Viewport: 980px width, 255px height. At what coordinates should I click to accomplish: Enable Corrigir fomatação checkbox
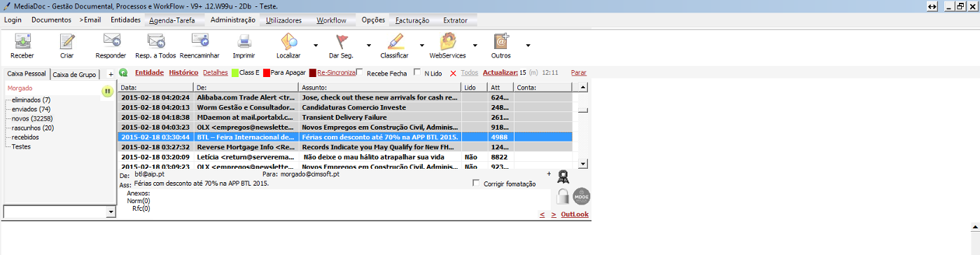477,184
